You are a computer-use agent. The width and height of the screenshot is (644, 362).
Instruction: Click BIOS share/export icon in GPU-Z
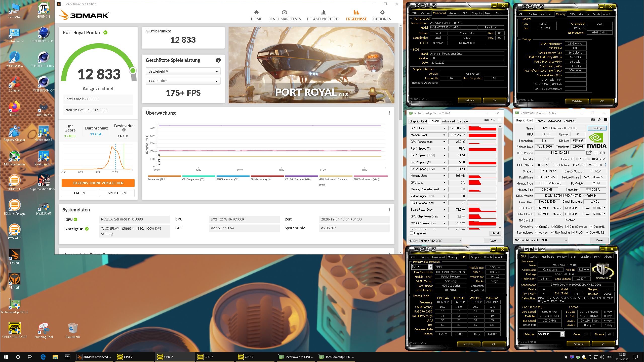click(x=589, y=153)
